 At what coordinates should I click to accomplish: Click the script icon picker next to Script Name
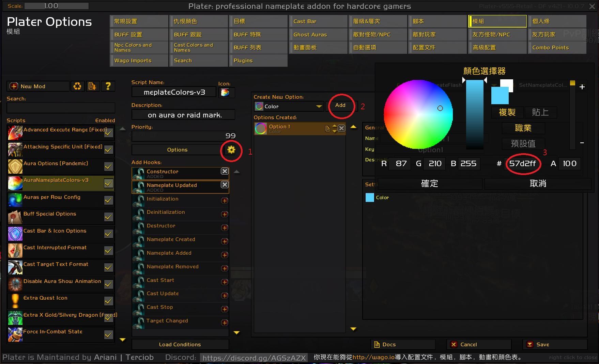(x=225, y=93)
